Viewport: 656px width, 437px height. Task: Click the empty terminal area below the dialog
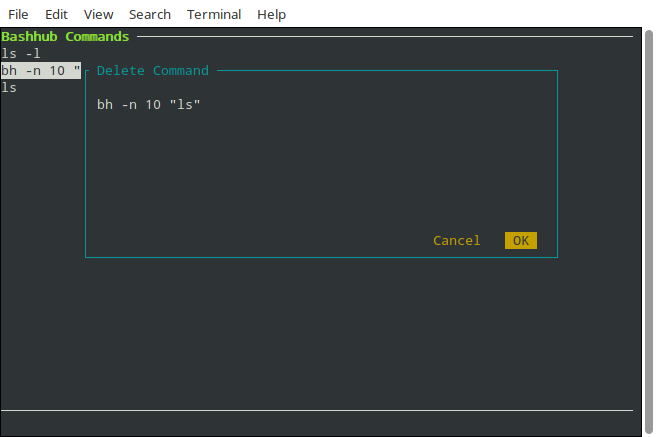point(320,330)
